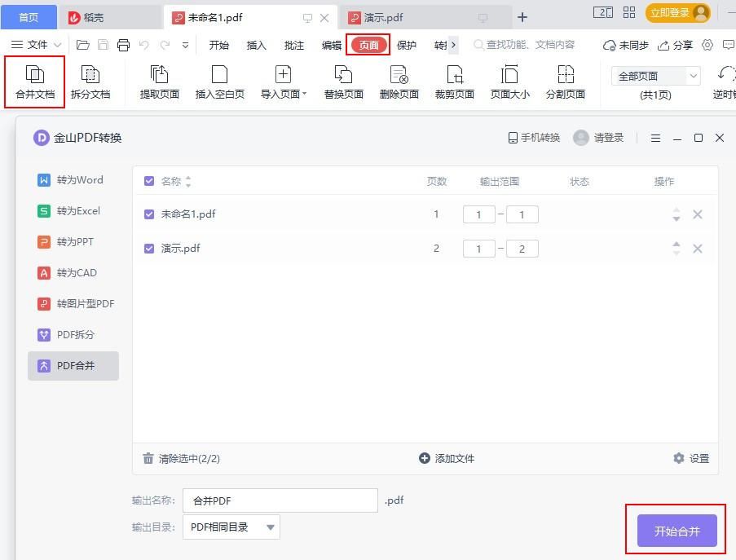This screenshot has height=560, width=736.
Task: Click the open folder toolbar icon
Action: point(83,45)
